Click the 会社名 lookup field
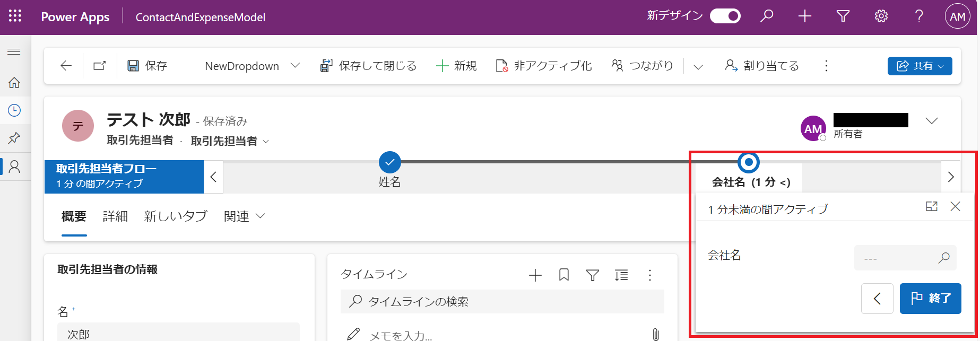Screen dimensions: 980x341 [x=905, y=258]
